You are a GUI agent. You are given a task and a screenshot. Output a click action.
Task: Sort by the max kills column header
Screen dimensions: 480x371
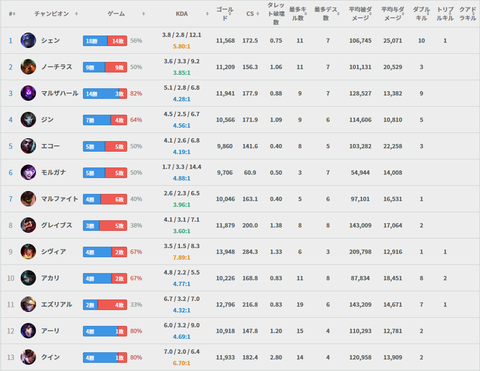point(298,14)
